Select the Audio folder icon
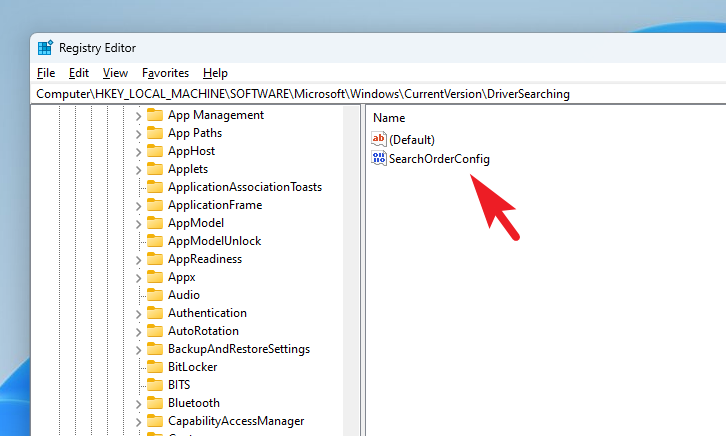The height and width of the screenshot is (436, 726). [155, 295]
